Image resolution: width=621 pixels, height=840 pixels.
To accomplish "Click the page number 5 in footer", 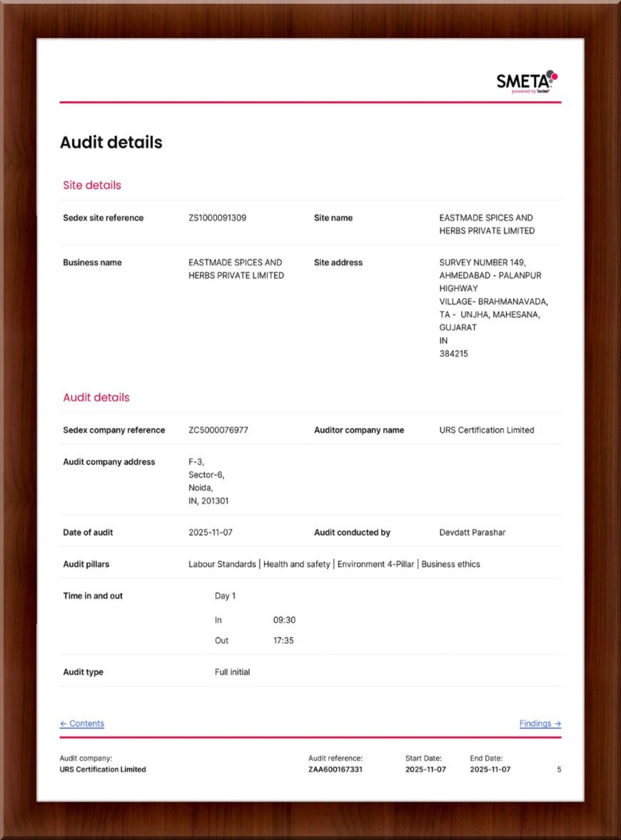I will point(559,769).
